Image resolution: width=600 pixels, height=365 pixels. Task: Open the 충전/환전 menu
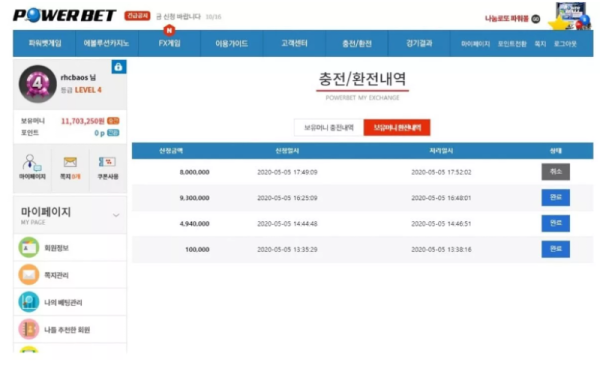357,43
